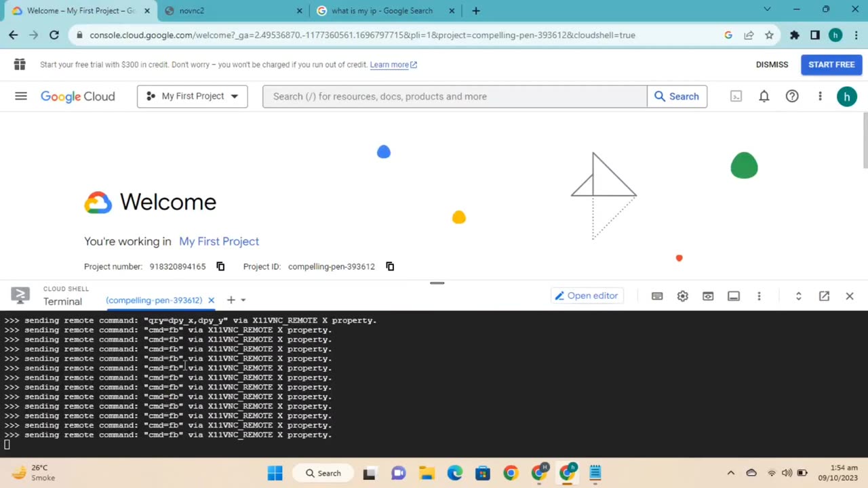Open the Google Cloud account avatar
Screen dimensions: 868x488
point(847,96)
